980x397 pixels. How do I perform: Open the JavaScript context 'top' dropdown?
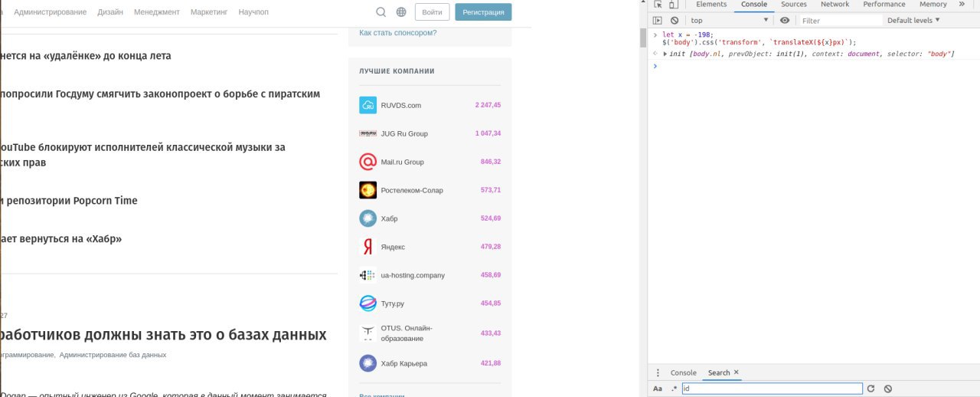pos(729,21)
